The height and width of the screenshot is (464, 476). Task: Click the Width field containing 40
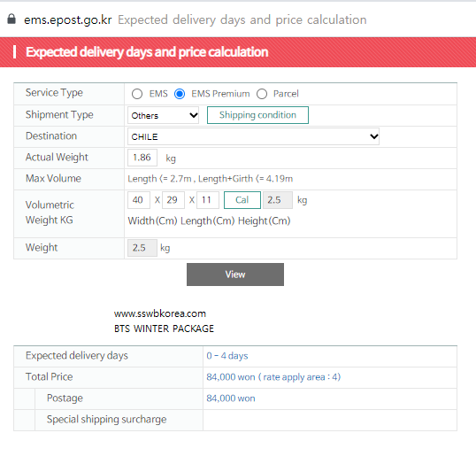(139, 200)
